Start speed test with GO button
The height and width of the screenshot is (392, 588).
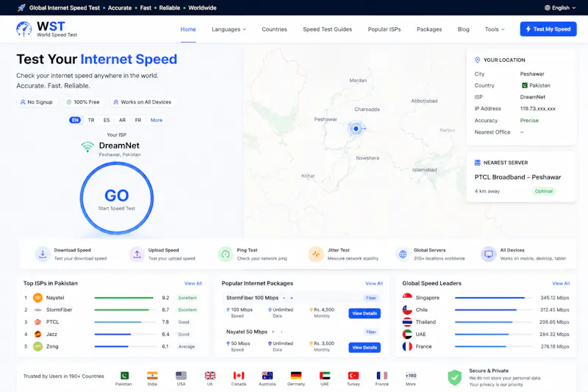tap(117, 198)
